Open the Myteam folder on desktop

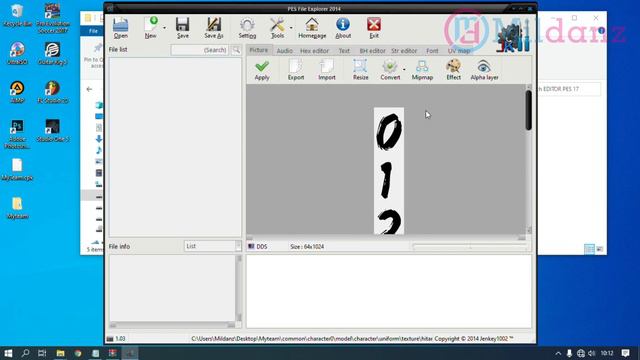(17, 208)
